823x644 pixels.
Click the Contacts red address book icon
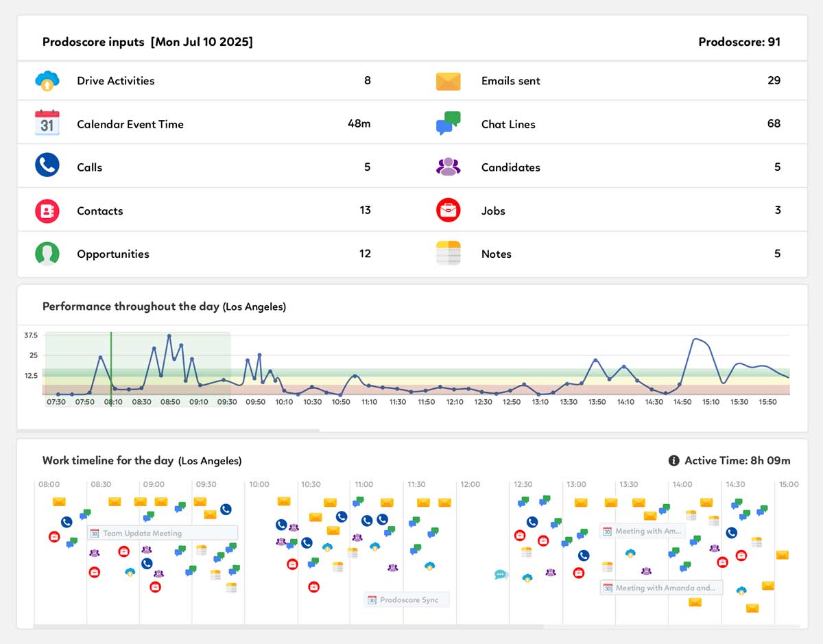(x=47, y=211)
